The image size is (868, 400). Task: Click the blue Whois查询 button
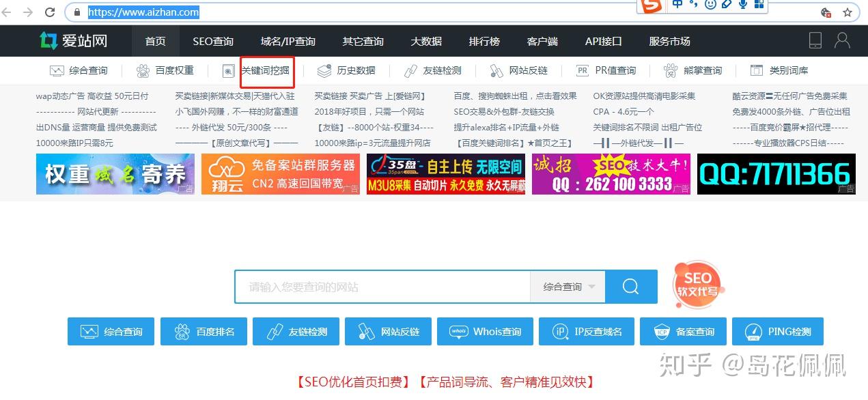pyautogui.click(x=486, y=332)
